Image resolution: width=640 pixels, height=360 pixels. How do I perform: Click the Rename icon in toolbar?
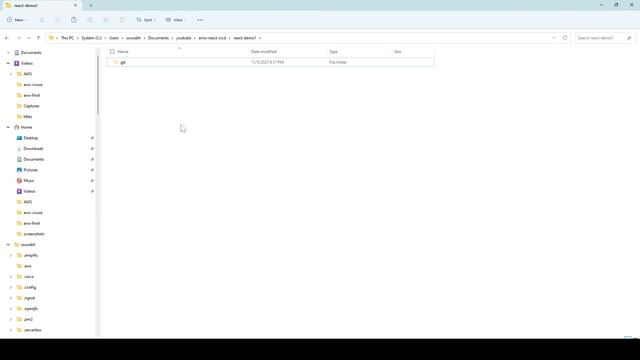click(90, 20)
